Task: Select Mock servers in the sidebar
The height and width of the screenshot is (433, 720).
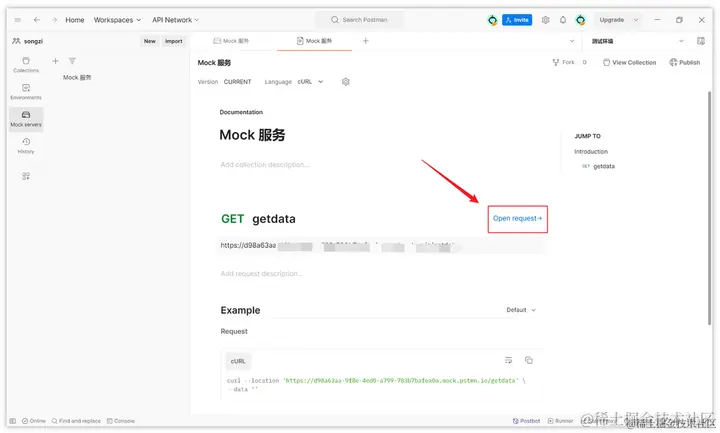Action: pyautogui.click(x=26, y=119)
